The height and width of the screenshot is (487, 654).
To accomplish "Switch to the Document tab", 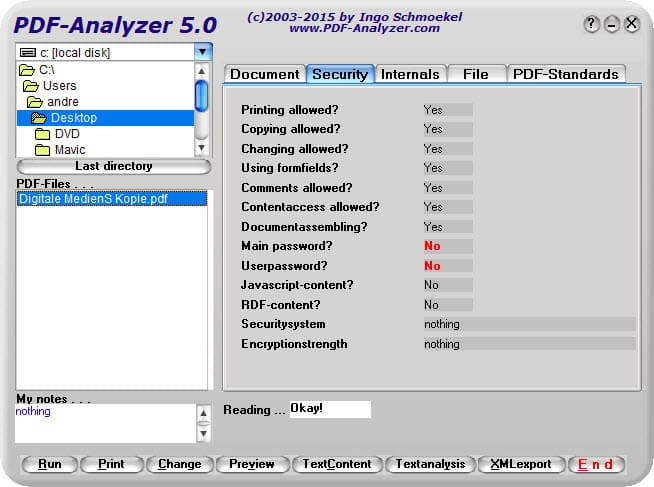I will (265, 74).
